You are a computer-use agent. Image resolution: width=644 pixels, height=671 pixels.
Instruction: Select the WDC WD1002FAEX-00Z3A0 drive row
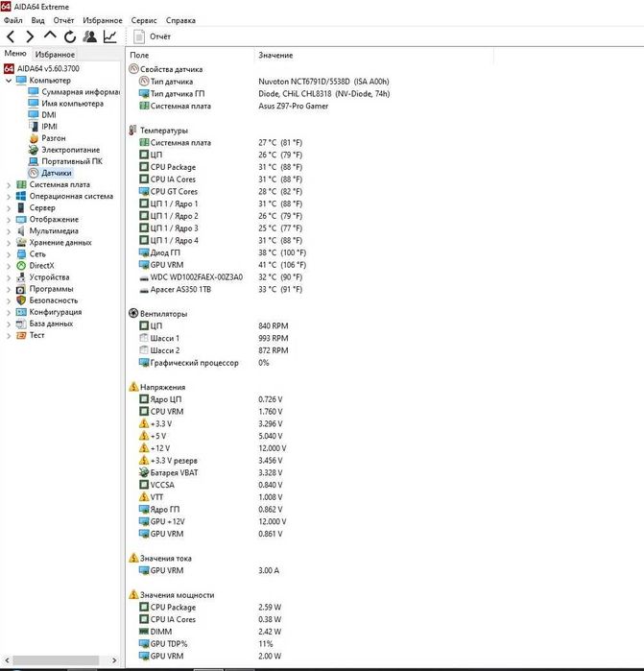(x=221, y=276)
